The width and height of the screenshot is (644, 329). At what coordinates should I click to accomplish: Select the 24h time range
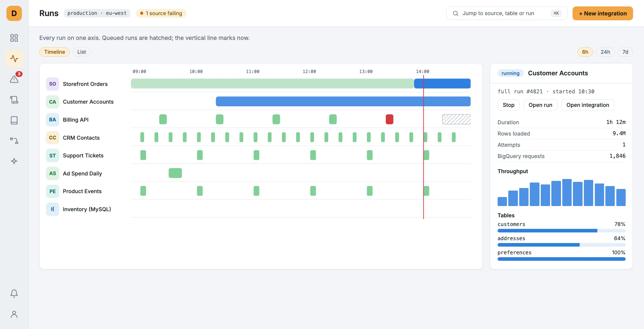605,52
